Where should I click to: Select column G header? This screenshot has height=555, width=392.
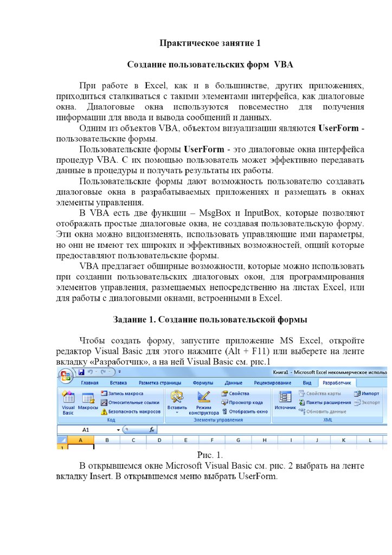click(x=238, y=440)
